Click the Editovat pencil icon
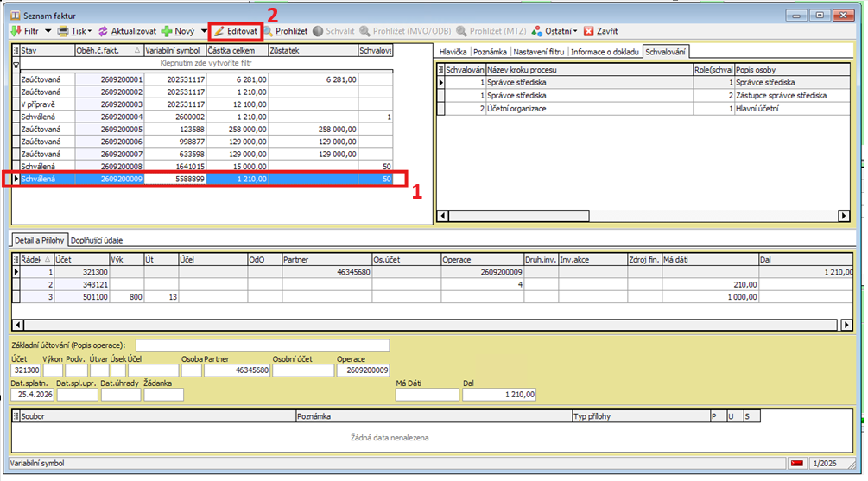 pos(219,31)
